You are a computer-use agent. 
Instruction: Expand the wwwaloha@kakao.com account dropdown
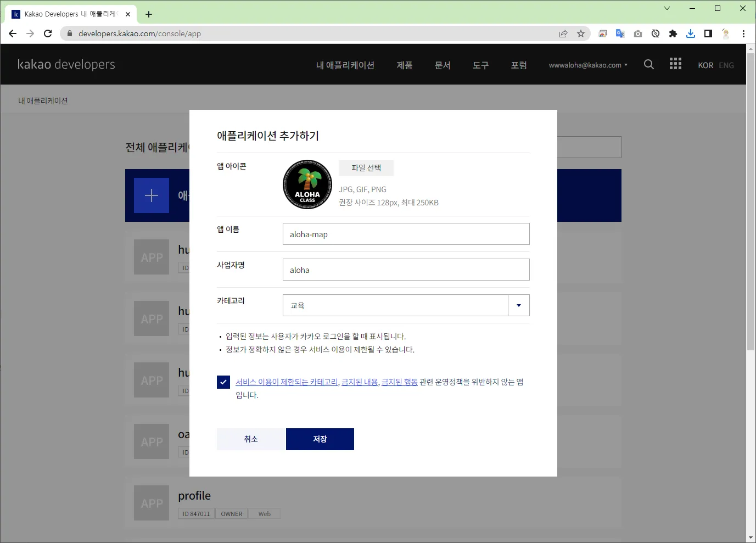[588, 65]
